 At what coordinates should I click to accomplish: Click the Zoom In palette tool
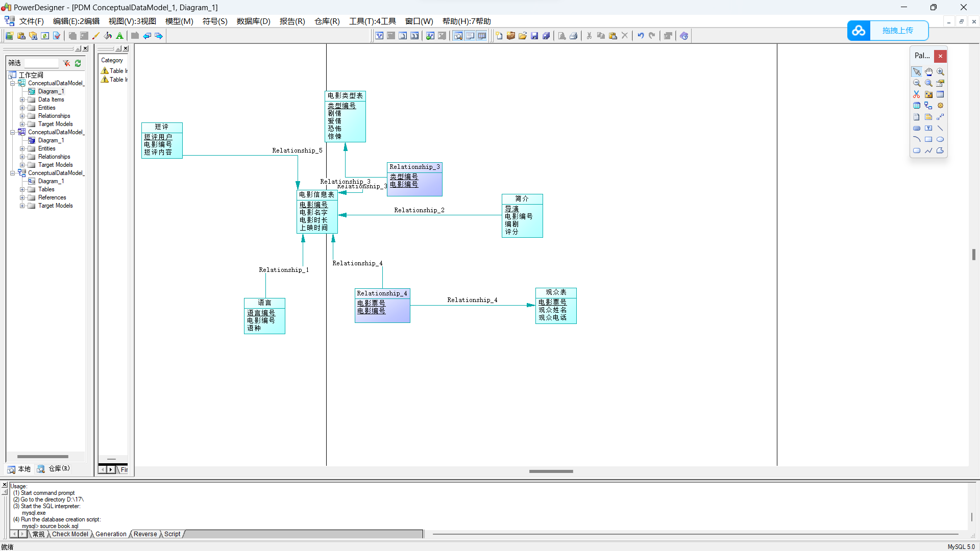point(940,72)
